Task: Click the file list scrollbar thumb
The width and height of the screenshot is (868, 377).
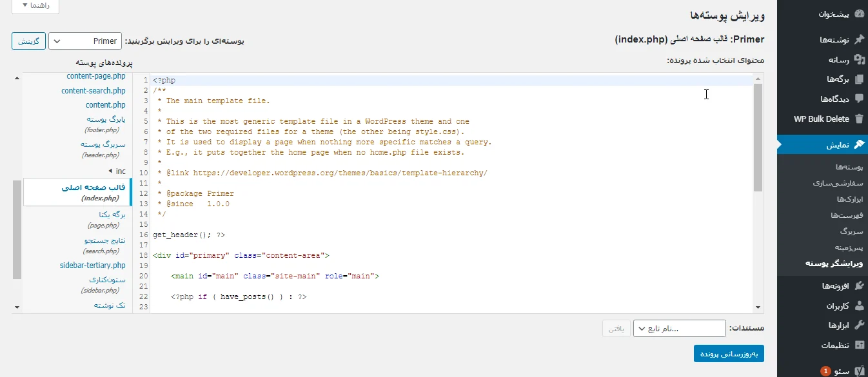Action: [x=17, y=230]
